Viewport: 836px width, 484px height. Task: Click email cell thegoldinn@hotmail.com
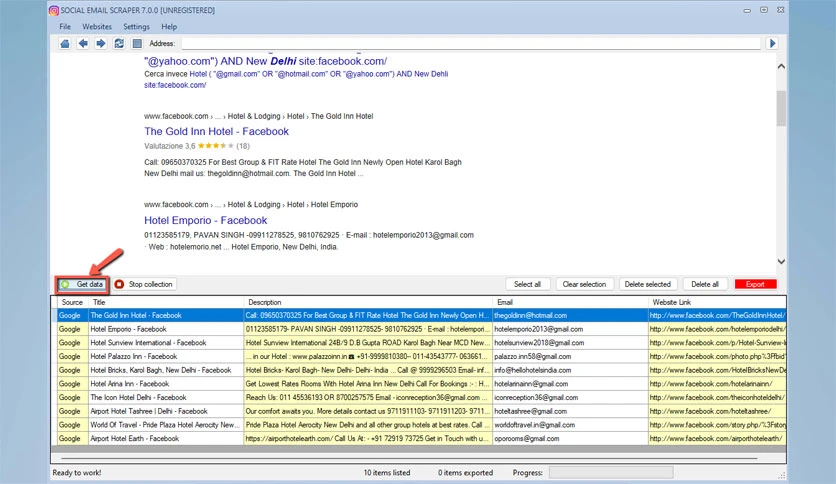point(570,316)
